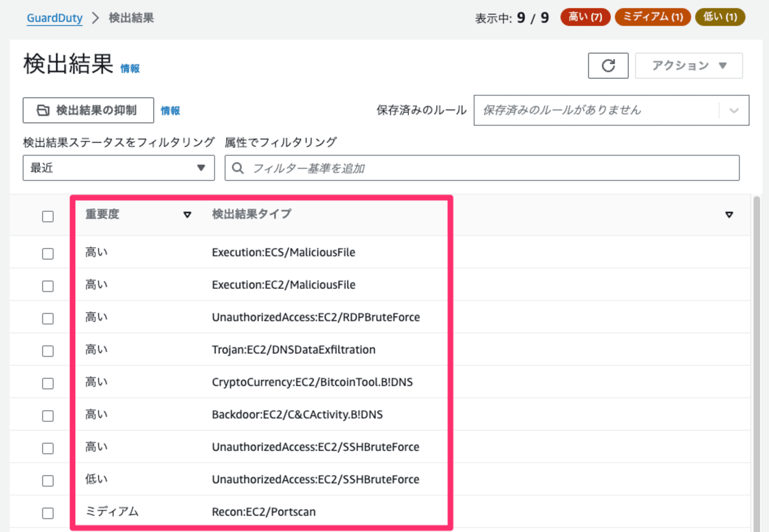The image size is (769, 532).
Task: Select the DNSDataExfiltration finding checkbox
Action: point(48,351)
